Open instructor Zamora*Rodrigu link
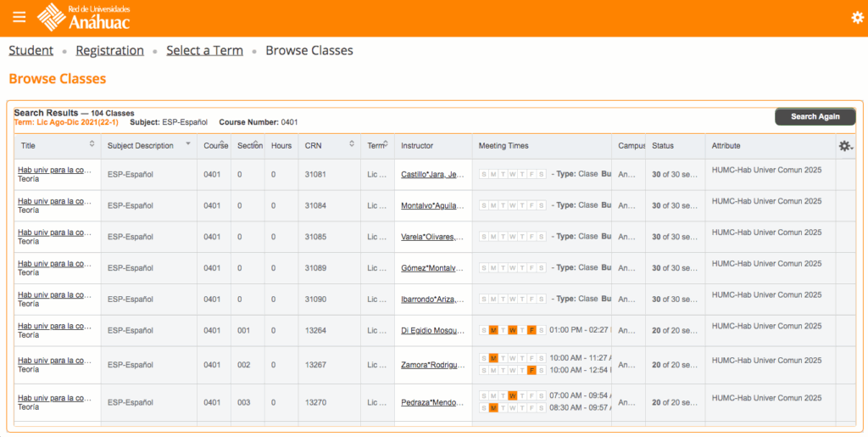 point(433,365)
